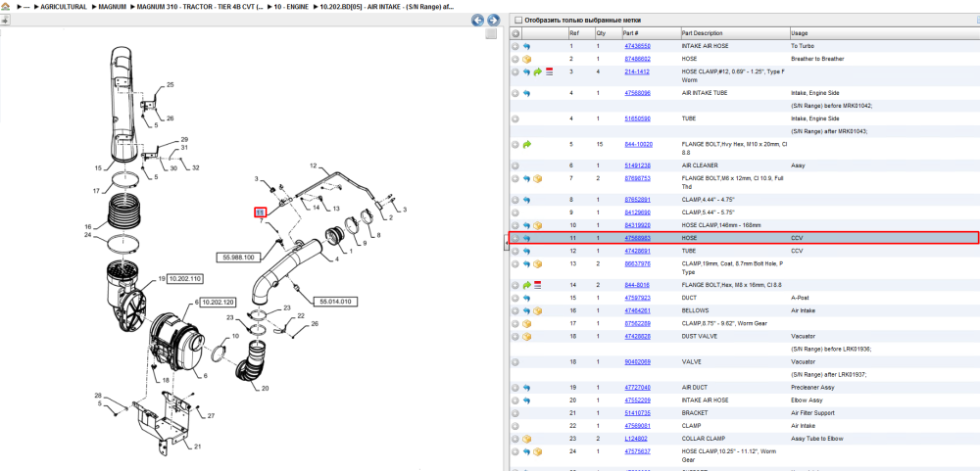Open diagram reference box 10.202.110
Viewport: 980px width, 471px height.
pos(186,278)
